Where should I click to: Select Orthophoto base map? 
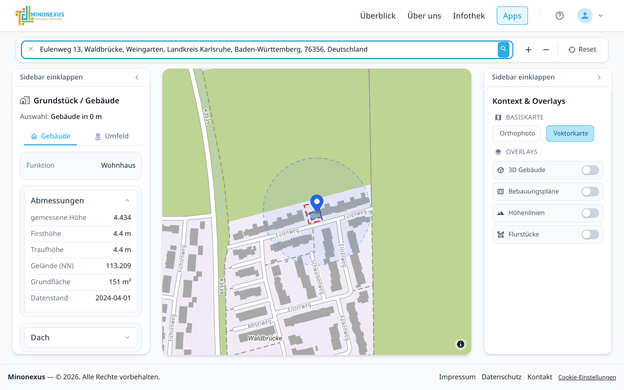(x=517, y=133)
